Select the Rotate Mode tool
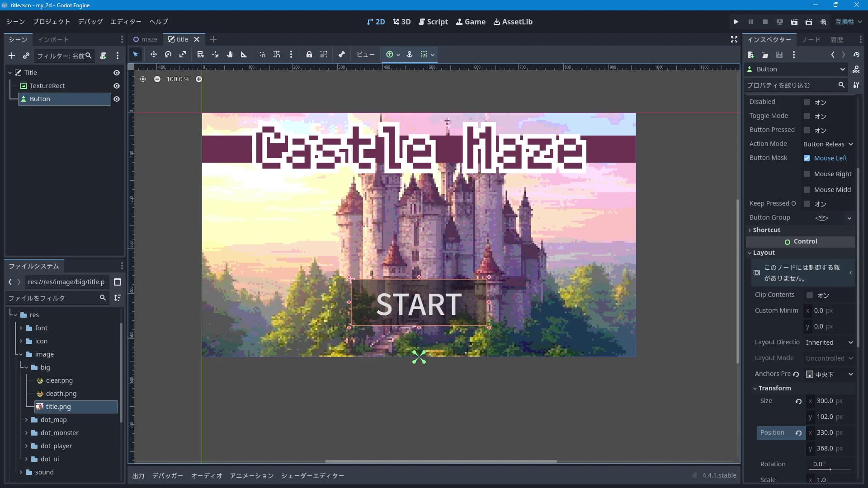868x488 pixels. click(x=168, y=55)
